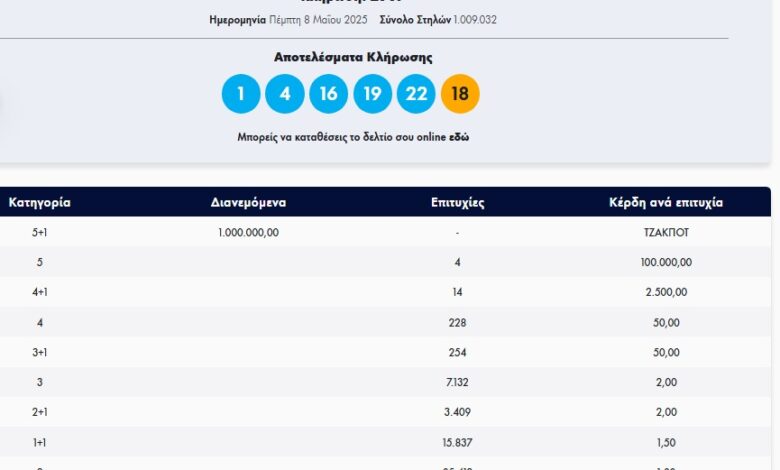Click the 'Διανεμόμενα' column header

tap(248, 202)
